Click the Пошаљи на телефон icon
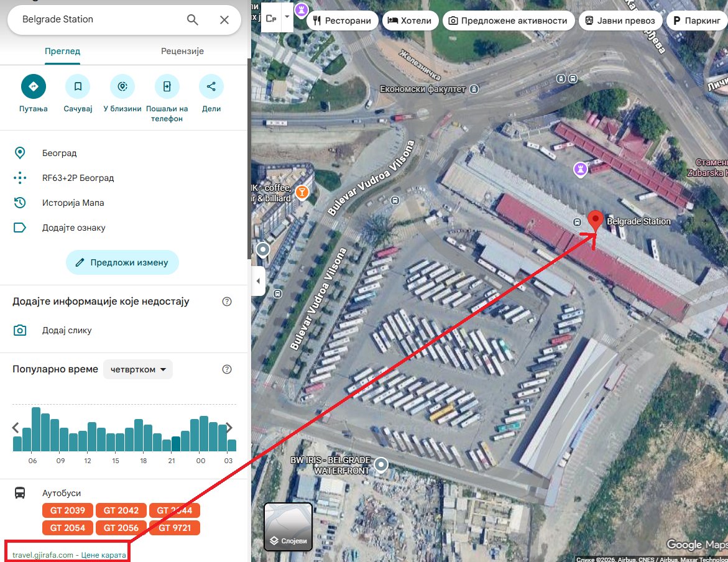 click(x=167, y=86)
